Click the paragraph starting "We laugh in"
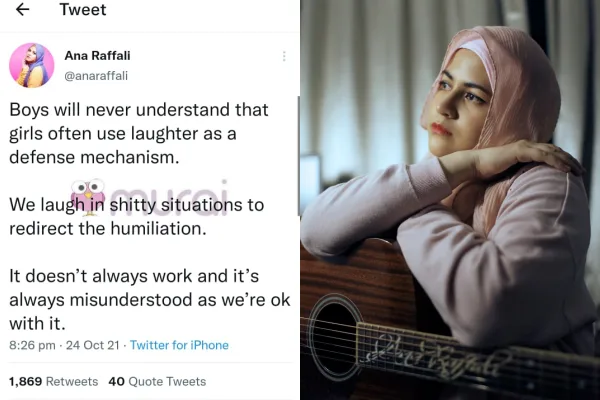This screenshot has width=600, height=400. (x=136, y=217)
